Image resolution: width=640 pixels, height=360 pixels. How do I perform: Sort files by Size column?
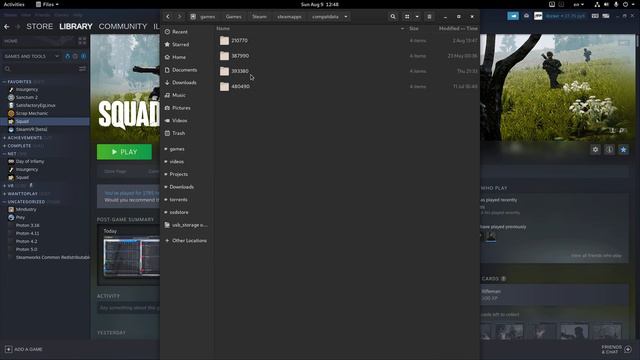coord(414,29)
